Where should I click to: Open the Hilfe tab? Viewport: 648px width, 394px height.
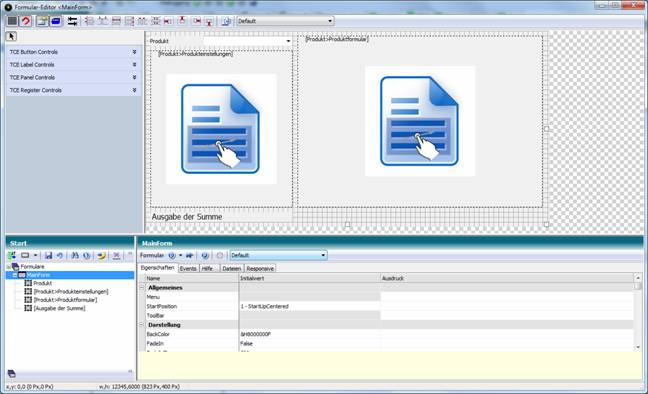209,269
